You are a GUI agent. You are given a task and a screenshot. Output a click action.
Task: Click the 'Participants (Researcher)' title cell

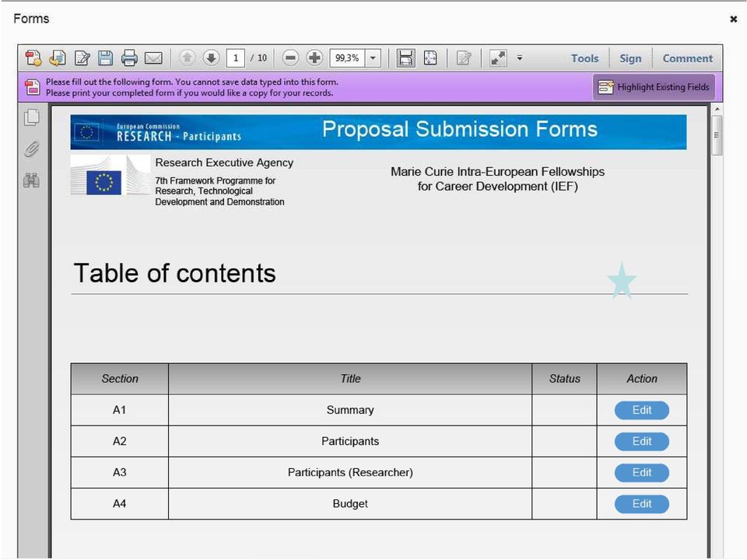[x=350, y=472]
